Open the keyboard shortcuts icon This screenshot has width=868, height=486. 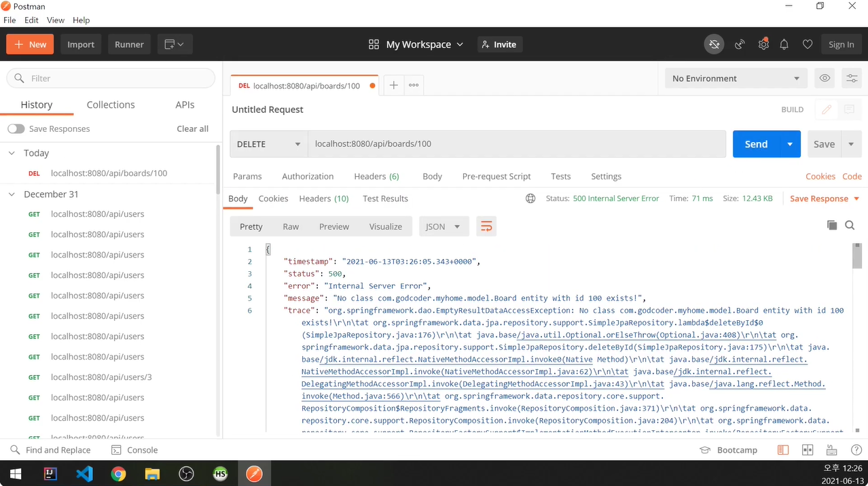pos(831,450)
